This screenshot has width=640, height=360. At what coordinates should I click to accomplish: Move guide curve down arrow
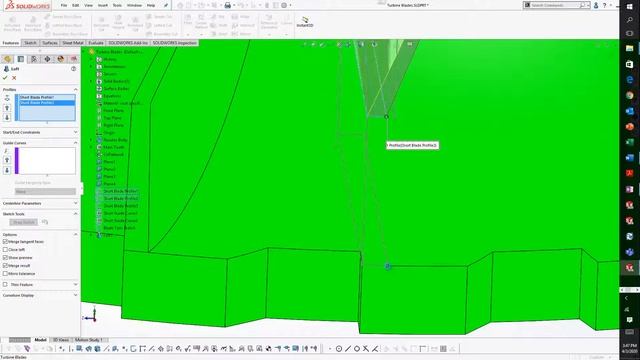pyautogui.click(x=7, y=170)
